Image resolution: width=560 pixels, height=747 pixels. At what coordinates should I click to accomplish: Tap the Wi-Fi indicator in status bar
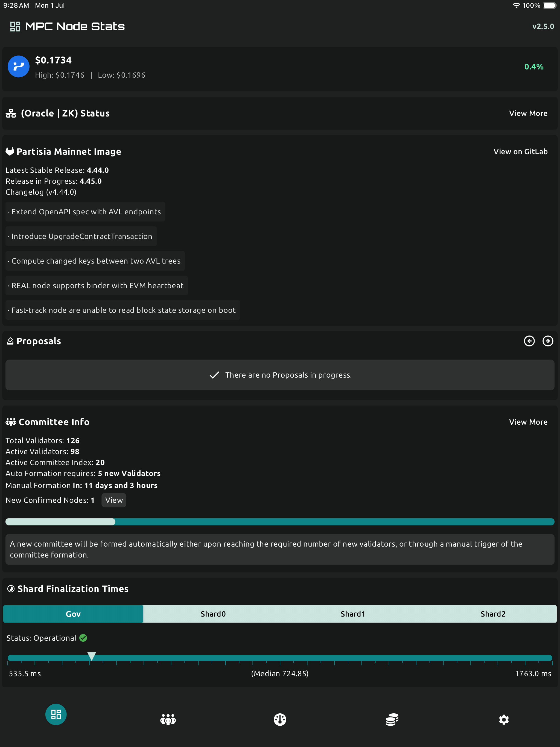click(x=517, y=5)
